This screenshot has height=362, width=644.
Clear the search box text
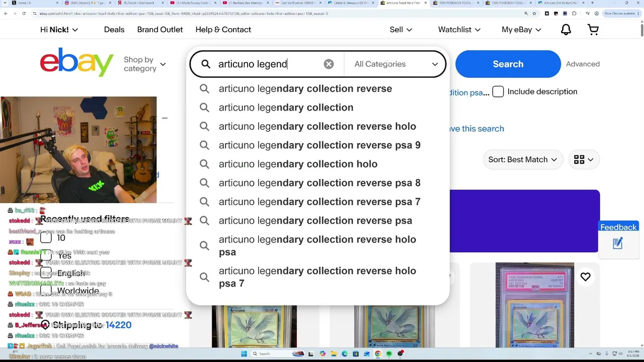[x=329, y=64]
